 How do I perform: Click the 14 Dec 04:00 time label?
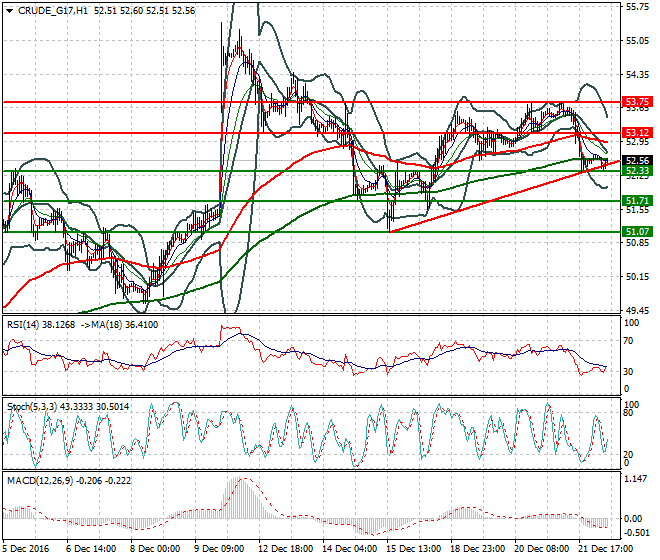click(350, 549)
